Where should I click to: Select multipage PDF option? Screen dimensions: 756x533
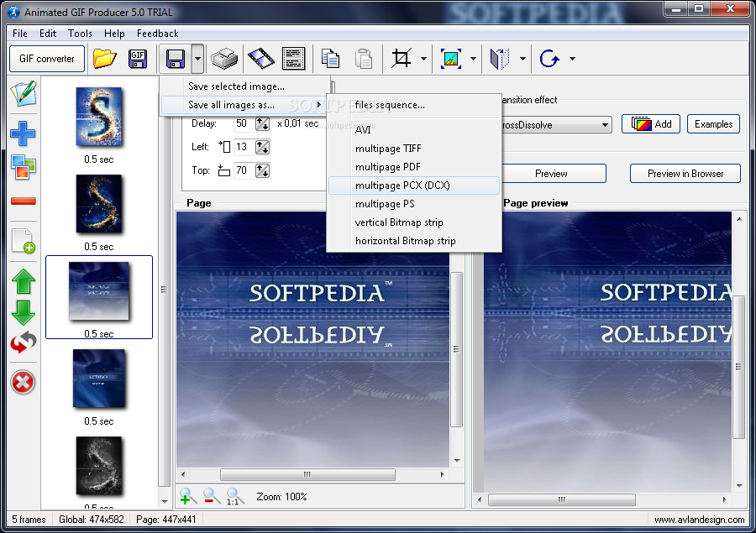(x=413, y=167)
